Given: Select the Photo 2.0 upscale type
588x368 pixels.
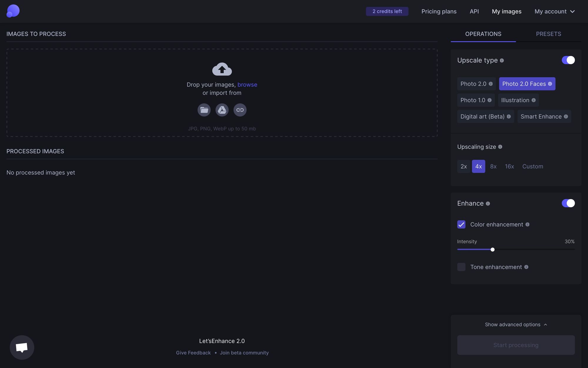Looking at the screenshot, I should 473,84.
